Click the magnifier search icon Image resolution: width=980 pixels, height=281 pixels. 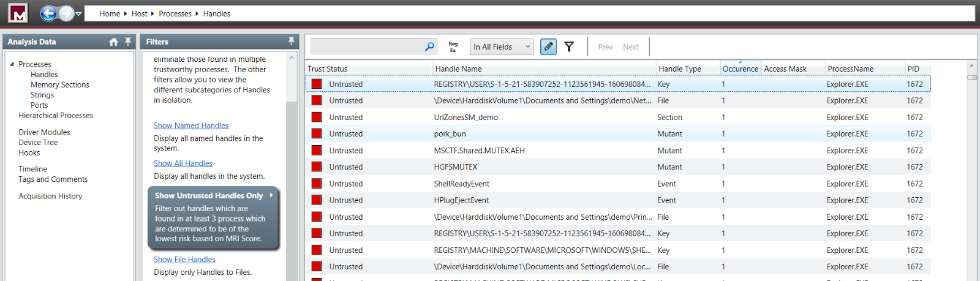click(429, 47)
